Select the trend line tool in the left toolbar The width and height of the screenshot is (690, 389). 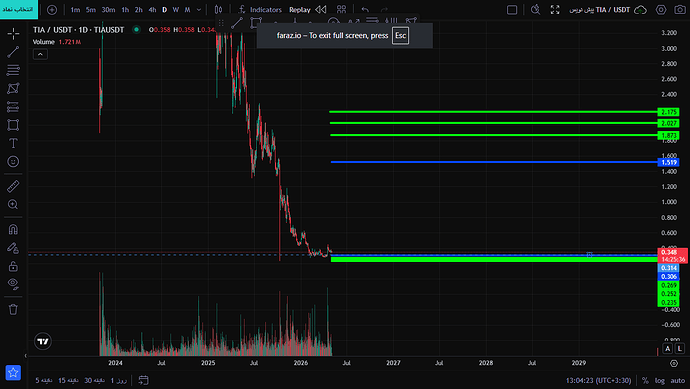(x=13, y=52)
